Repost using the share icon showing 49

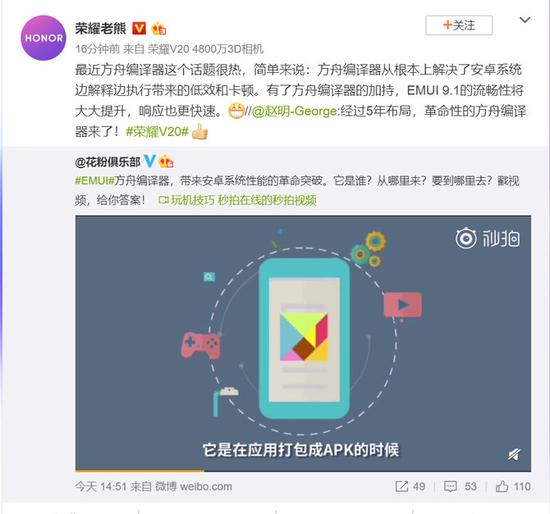point(410,486)
